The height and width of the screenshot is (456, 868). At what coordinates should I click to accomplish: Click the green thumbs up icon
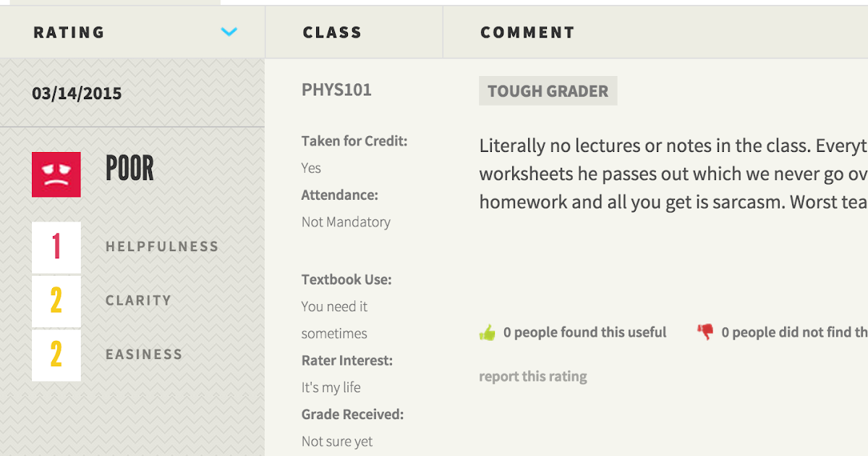pos(488,333)
